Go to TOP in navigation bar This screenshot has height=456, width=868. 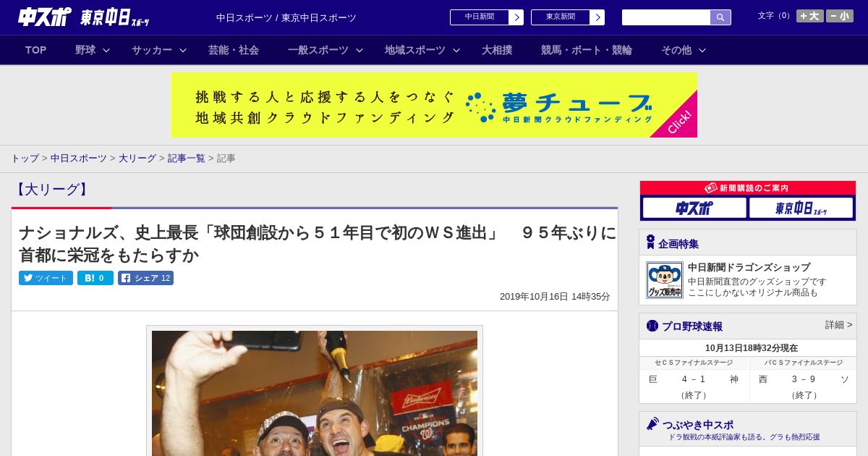(x=35, y=50)
